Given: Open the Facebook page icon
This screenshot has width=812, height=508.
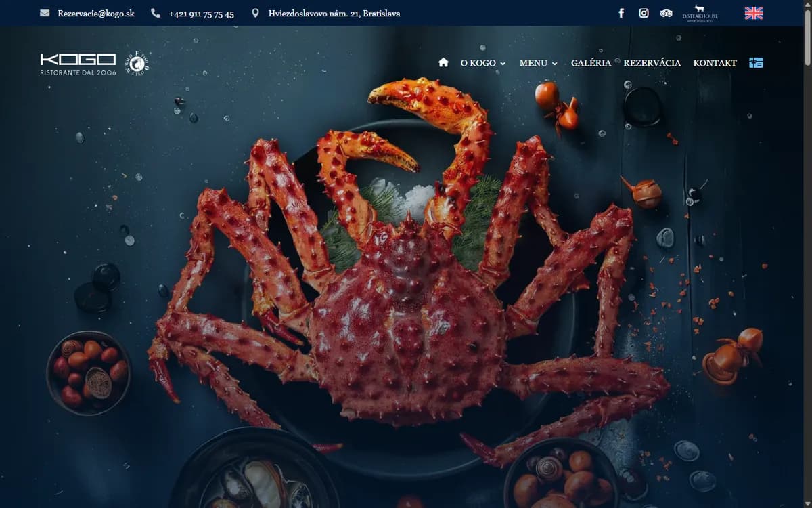Looking at the screenshot, I should [621, 13].
